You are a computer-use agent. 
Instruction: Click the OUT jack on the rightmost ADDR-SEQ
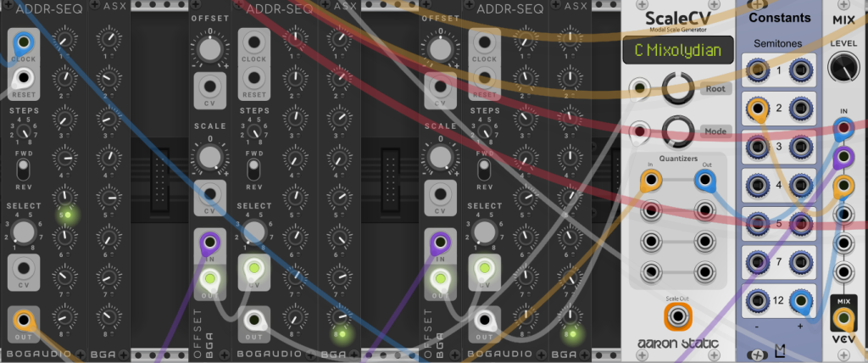484,320
